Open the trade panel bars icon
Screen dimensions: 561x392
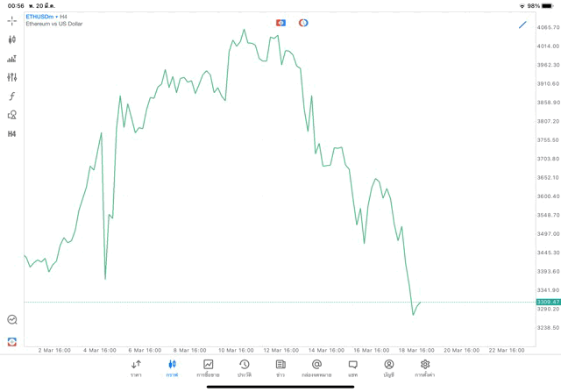point(12,59)
